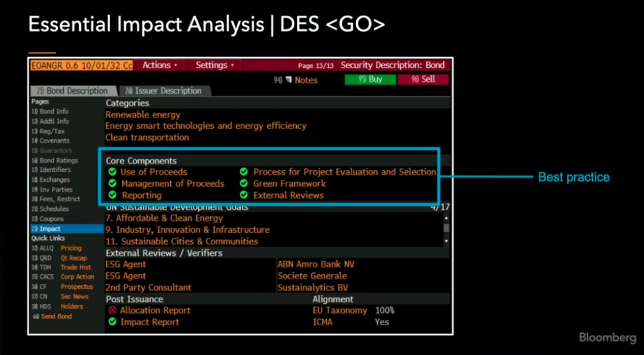Click the Impact Report label

coord(150,322)
